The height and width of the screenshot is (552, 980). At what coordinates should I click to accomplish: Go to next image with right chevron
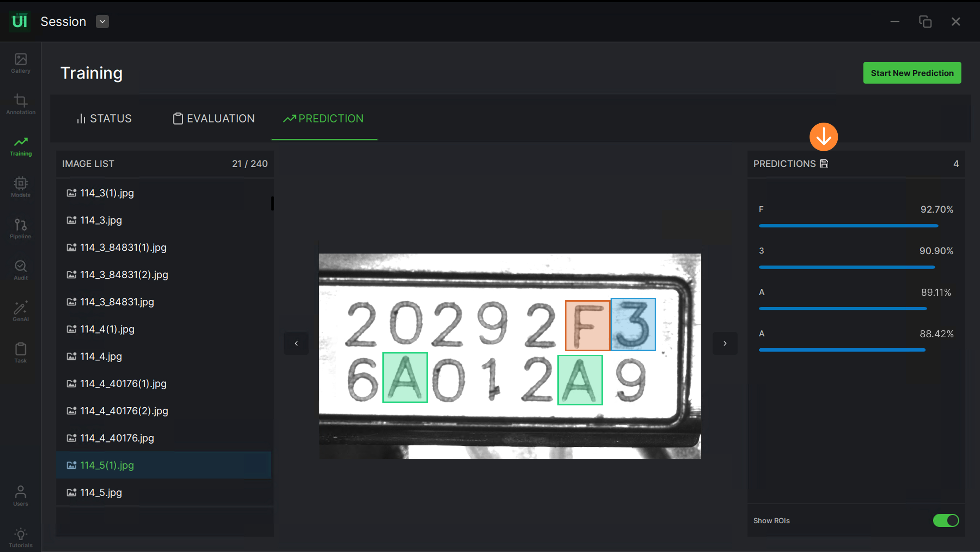tap(725, 343)
